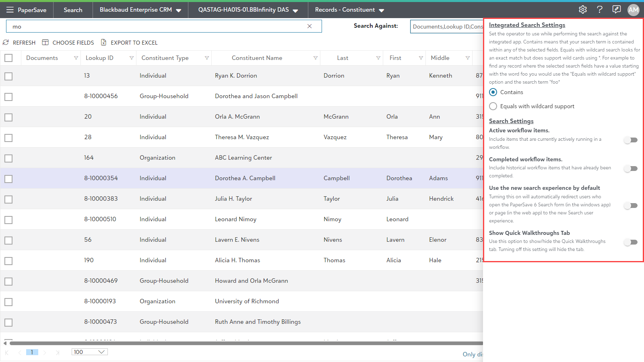
Task: Click the help question mark icon
Action: point(600,10)
